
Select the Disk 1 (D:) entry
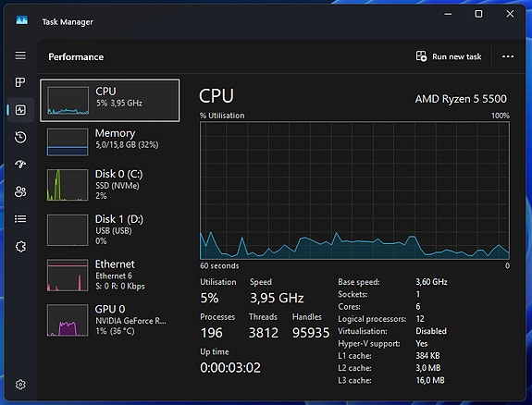(109, 229)
